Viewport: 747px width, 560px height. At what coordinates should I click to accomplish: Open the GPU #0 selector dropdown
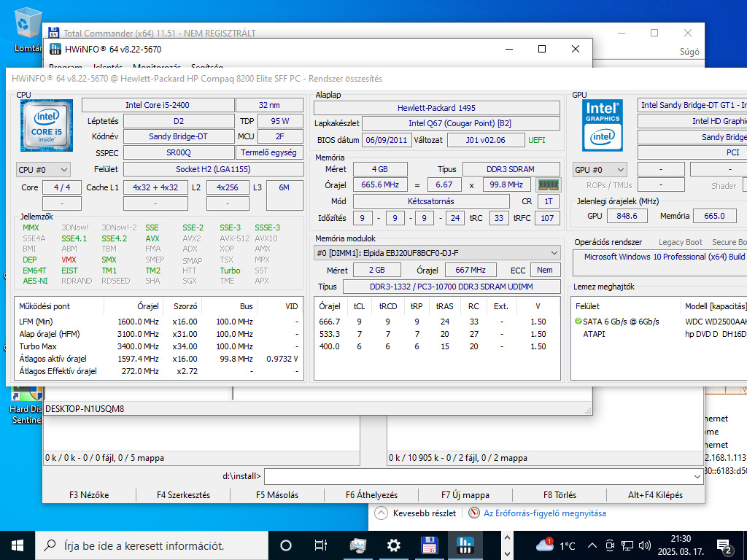click(x=600, y=169)
